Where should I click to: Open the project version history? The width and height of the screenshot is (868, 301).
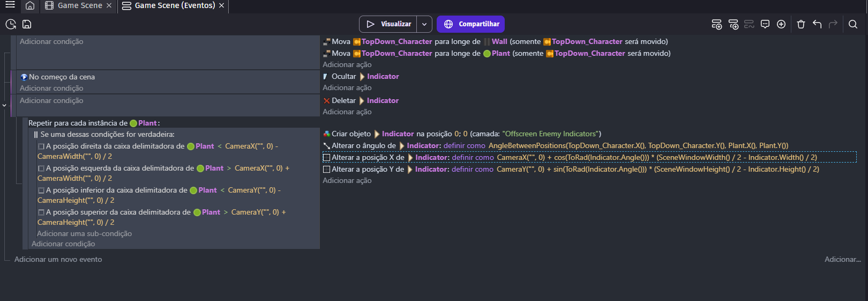11,24
